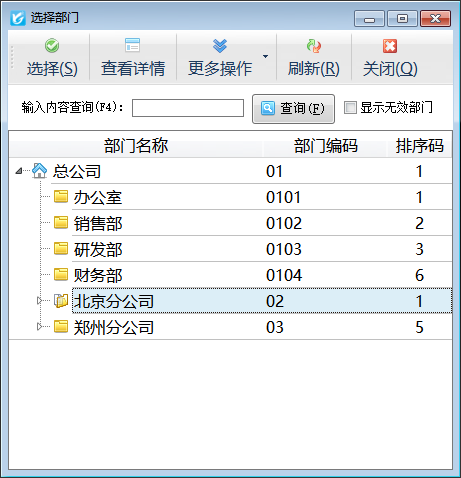The width and height of the screenshot is (461, 478).
Task: Click the home icon beside 总公司
Action: (39, 171)
